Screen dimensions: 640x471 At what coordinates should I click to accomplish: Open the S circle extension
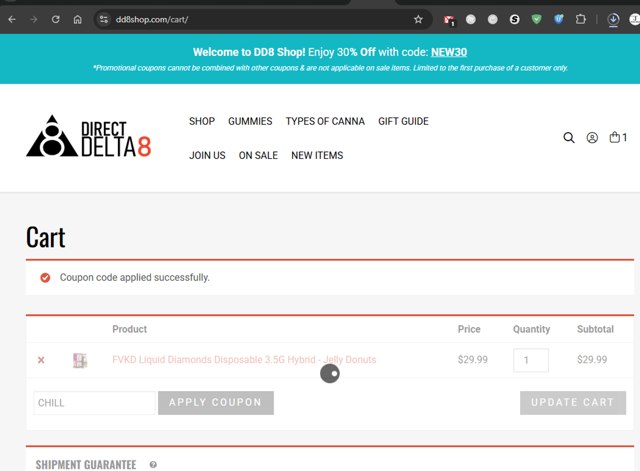tap(514, 19)
